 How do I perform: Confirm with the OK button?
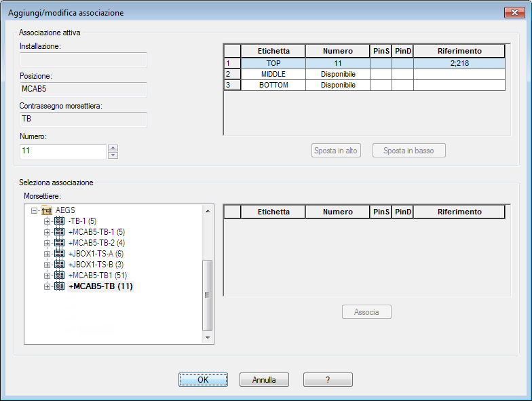pyautogui.click(x=204, y=380)
